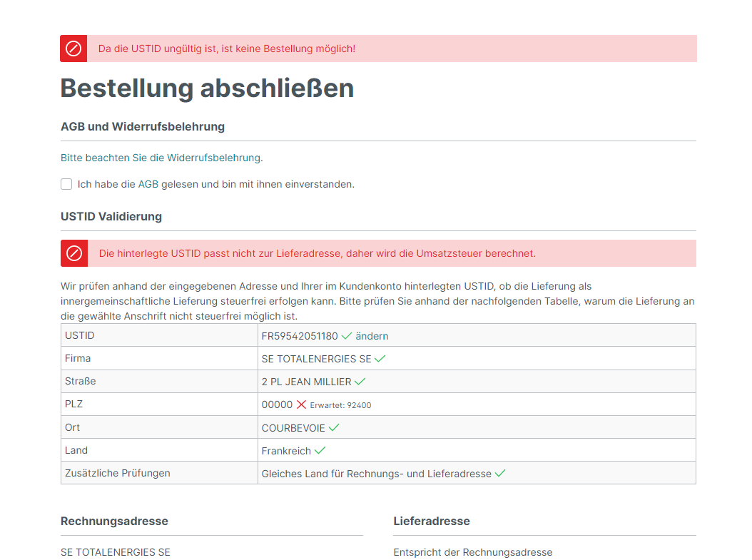752x560 pixels.
Task: Click the red X next to PLZ 00000
Action: pos(301,404)
